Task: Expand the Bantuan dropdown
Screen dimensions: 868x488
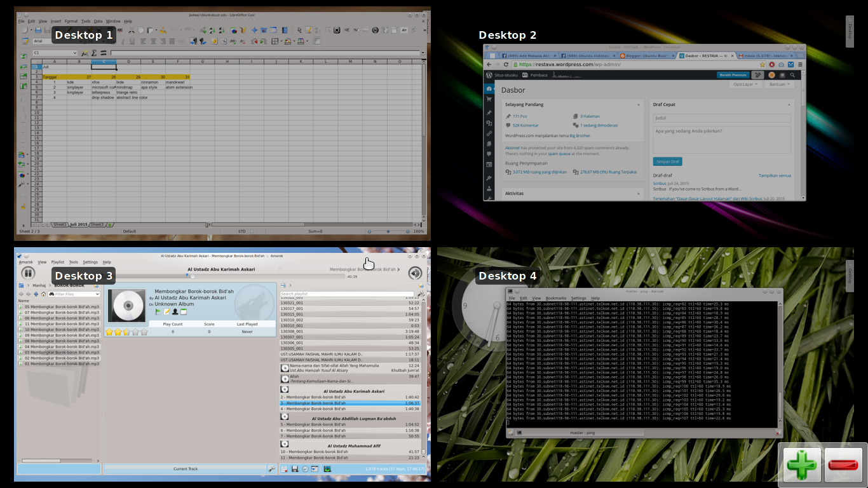Action: point(778,84)
